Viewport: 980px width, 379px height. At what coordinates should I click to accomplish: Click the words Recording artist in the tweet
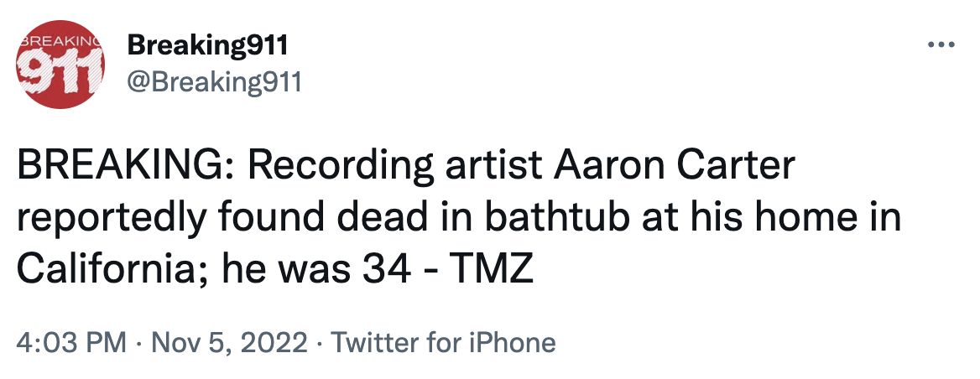[x=396, y=166]
